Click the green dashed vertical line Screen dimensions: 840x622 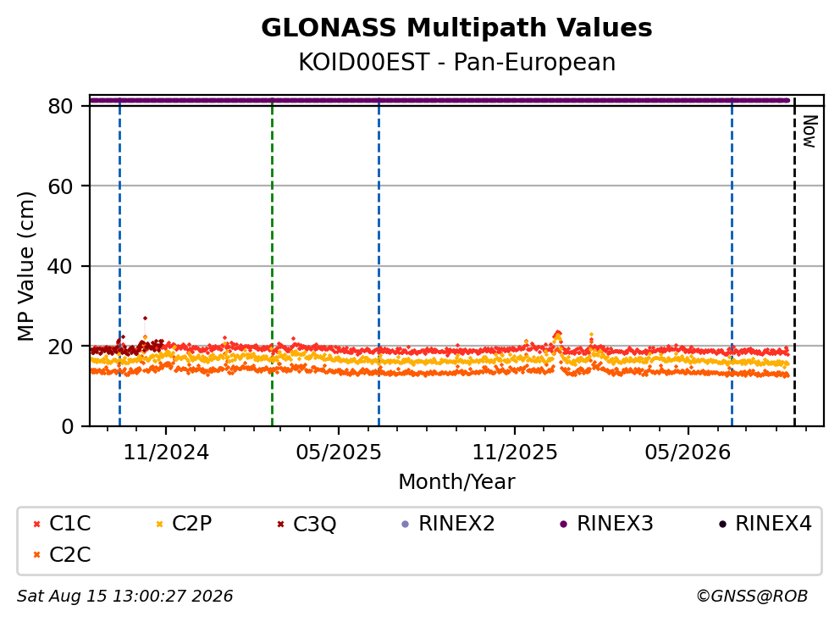272,263
